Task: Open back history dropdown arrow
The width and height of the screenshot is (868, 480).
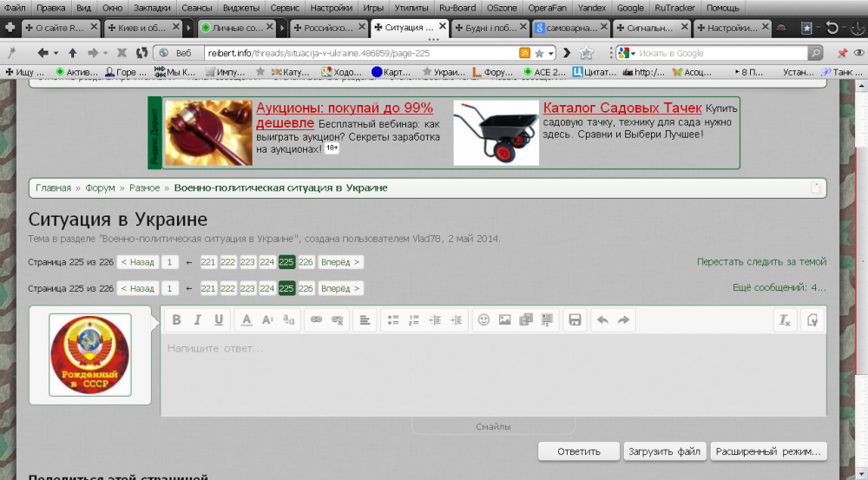Action: point(56,54)
